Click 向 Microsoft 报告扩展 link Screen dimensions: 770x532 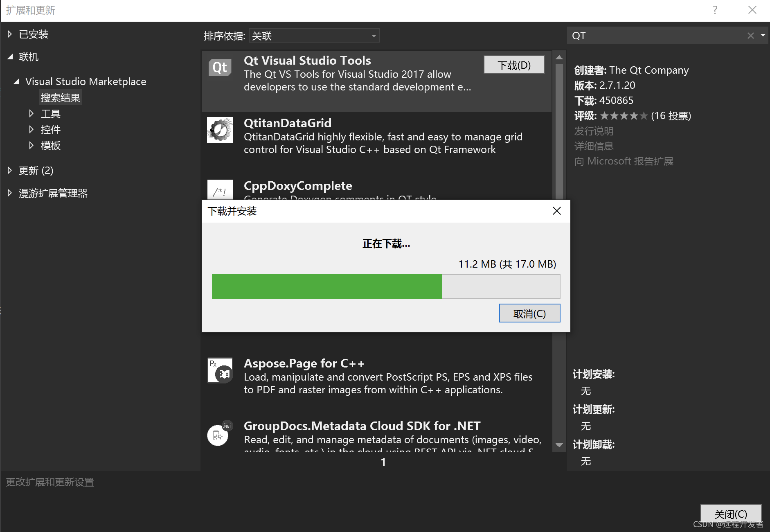(x=624, y=161)
